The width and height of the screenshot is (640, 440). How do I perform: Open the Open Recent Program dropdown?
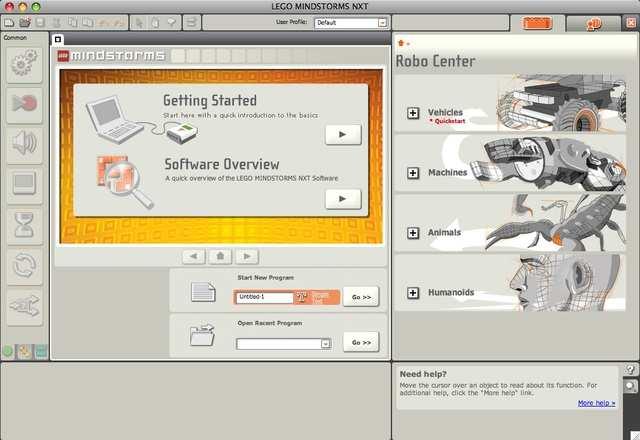325,344
